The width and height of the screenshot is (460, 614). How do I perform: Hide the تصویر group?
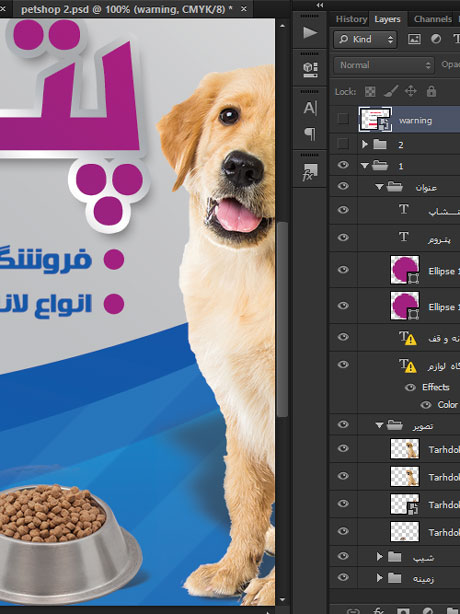[343, 424]
